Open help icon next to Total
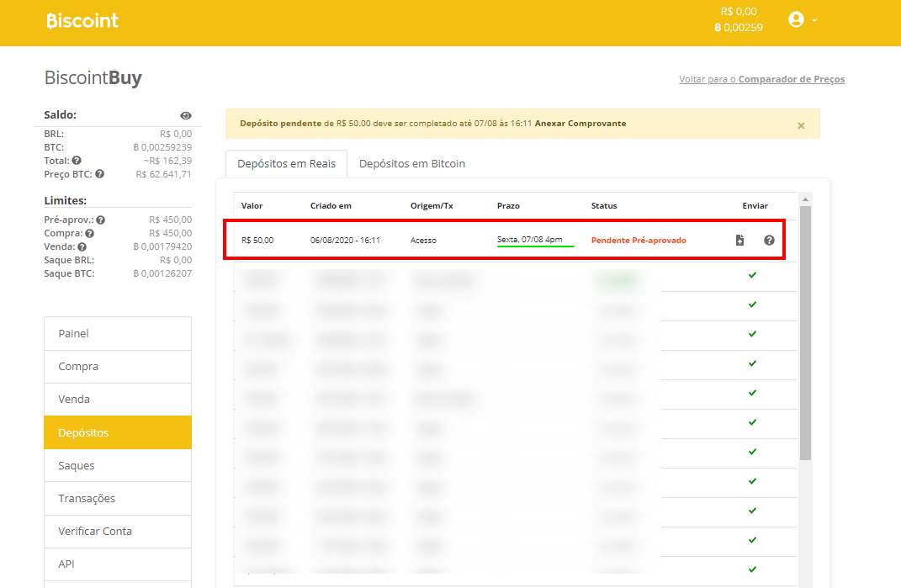This screenshot has width=901, height=588. click(77, 161)
